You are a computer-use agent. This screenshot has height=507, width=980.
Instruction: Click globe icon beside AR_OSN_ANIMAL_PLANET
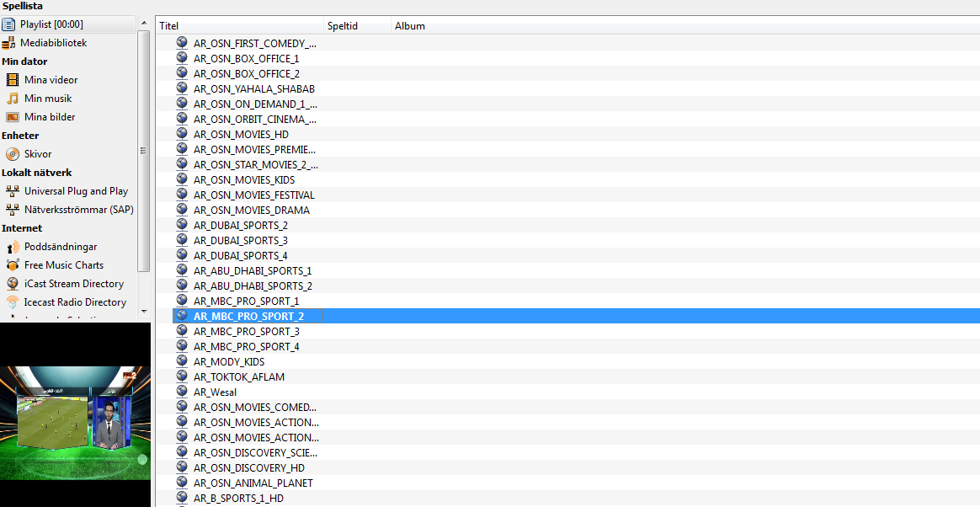click(182, 483)
